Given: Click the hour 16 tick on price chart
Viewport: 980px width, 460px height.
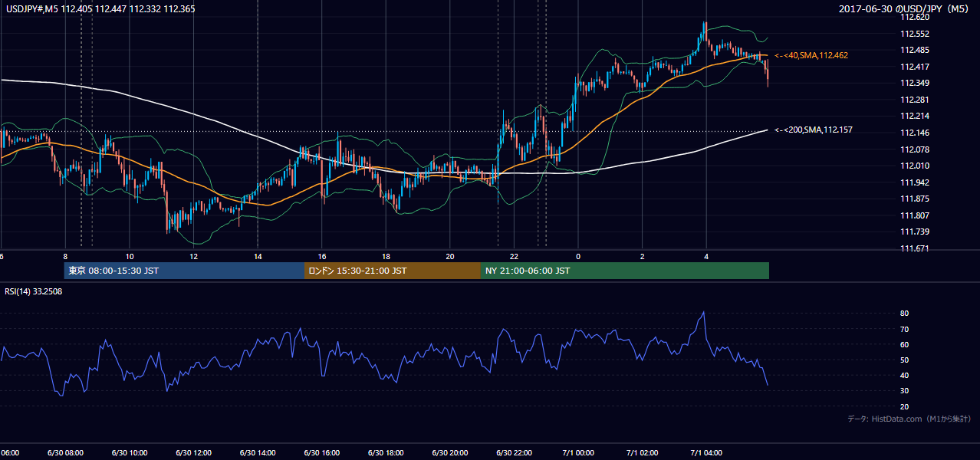Looking at the screenshot, I should (322, 256).
